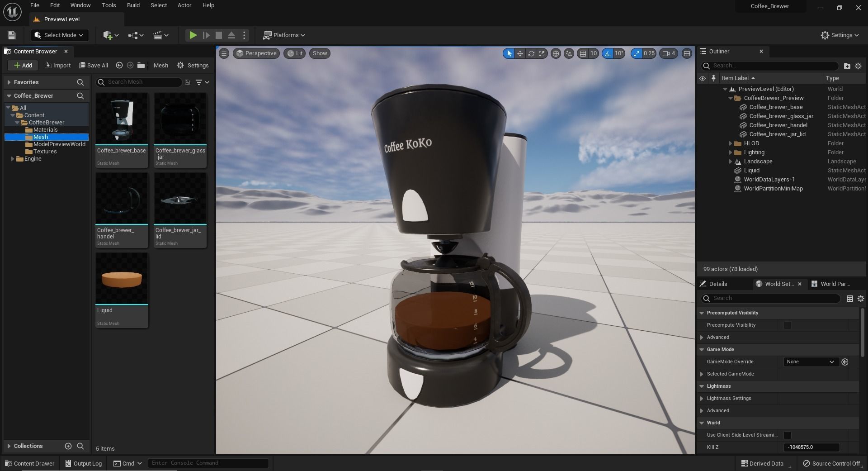Viewport: 868px width, 471px height.
Task: Click the skip frame playback button
Action: click(x=206, y=35)
